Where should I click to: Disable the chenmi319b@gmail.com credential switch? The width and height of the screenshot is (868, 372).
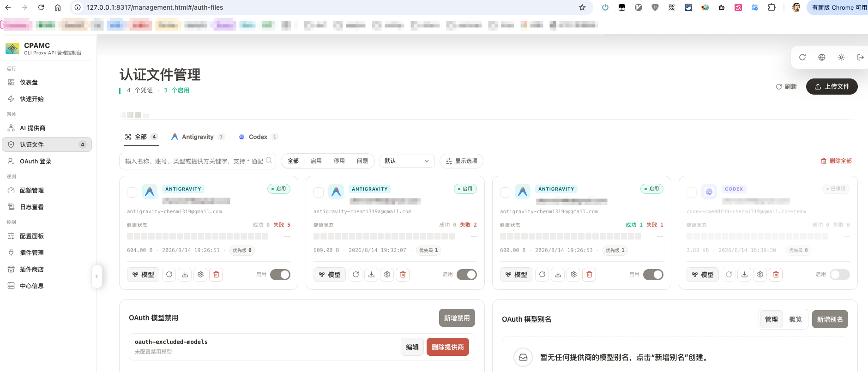point(653,275)
